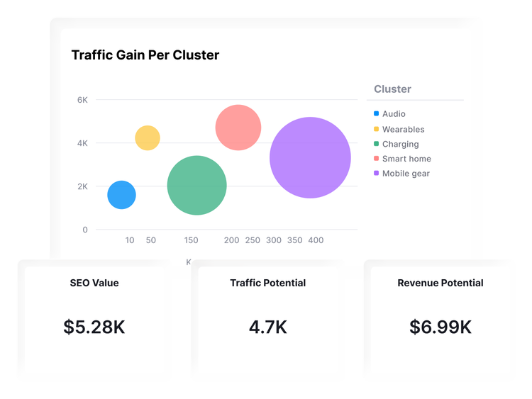Click the green Charging bubble in chart
The image size is (532, 399).
tap(196, 185)
